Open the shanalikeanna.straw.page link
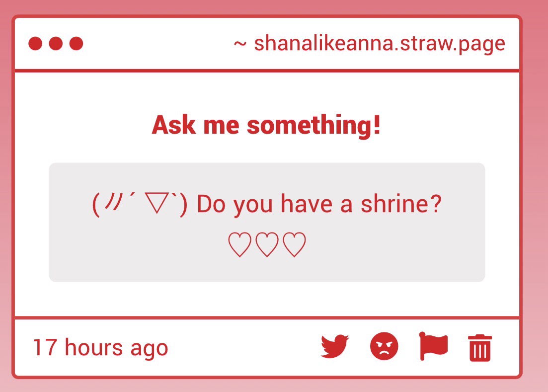This screenshot has height=392, width=548. tap(379, 44)
